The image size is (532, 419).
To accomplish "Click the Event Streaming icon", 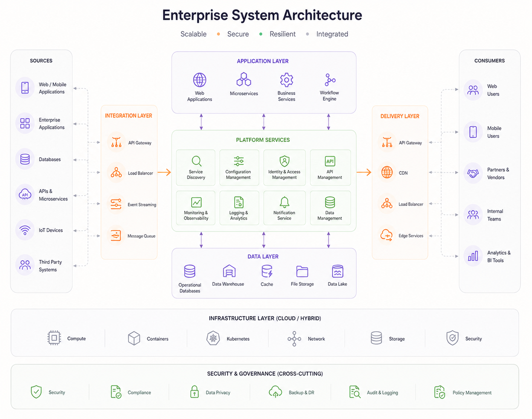I will point(116,204).
